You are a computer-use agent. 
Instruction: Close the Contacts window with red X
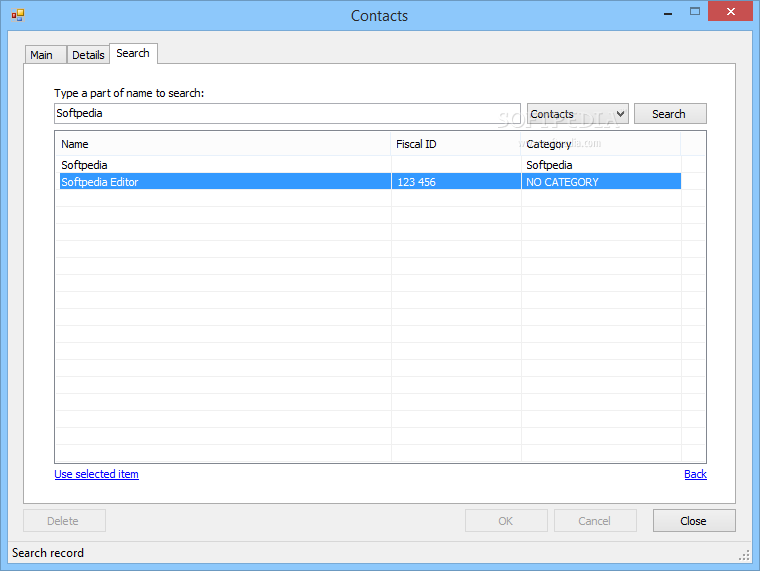tap(730, 12)
